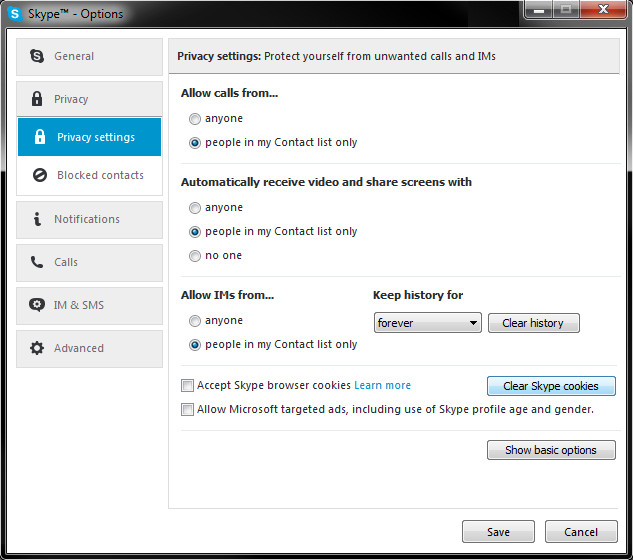Allow IMs from anyone

tap(195, 321)
